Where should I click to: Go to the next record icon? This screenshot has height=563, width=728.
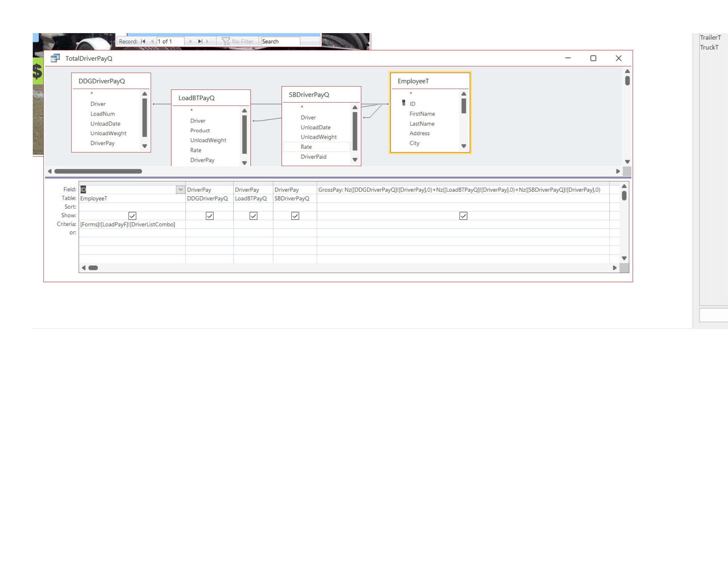point(191,41)
